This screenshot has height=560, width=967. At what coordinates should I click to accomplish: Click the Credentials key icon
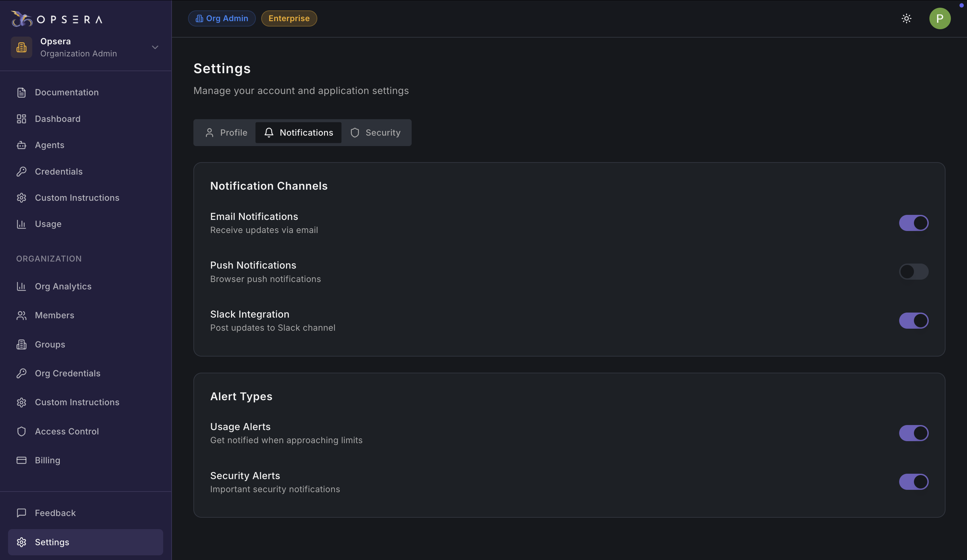point(21,172)
